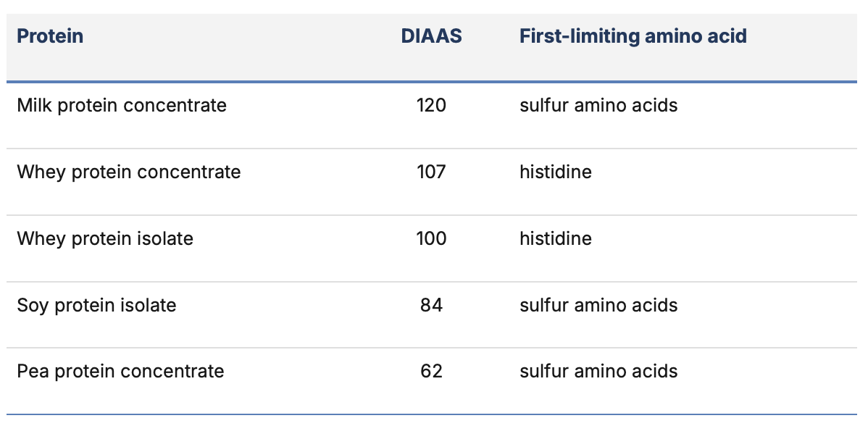Click the DIAAS value 62
Screen dimensions: 868x426
click(431, 371)
